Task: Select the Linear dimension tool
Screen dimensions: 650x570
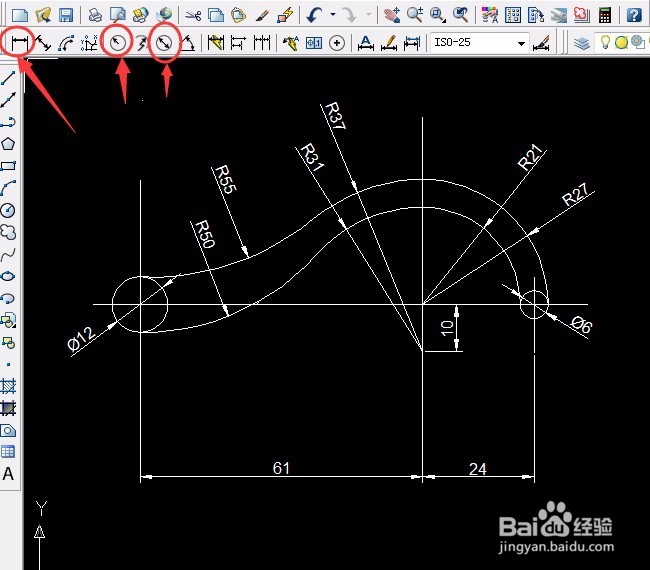Action: click(19, 42)
